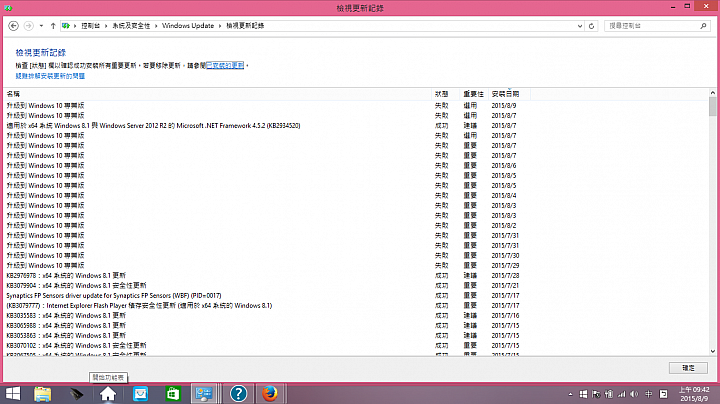The width and height of the screenshot is (720, 404).
Task: Click the 2015/8/4 install date cell
Action: point(504,196)
